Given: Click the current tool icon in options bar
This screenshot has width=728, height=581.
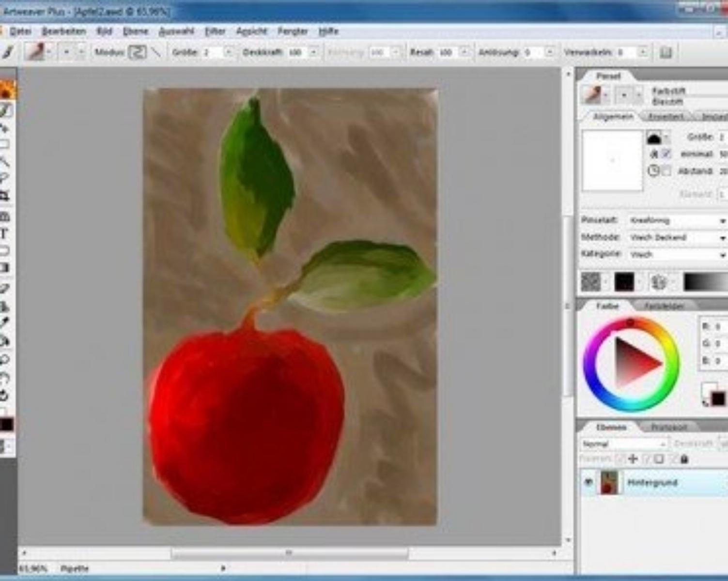Looking at the screenshot, I should tap(8, 52).
